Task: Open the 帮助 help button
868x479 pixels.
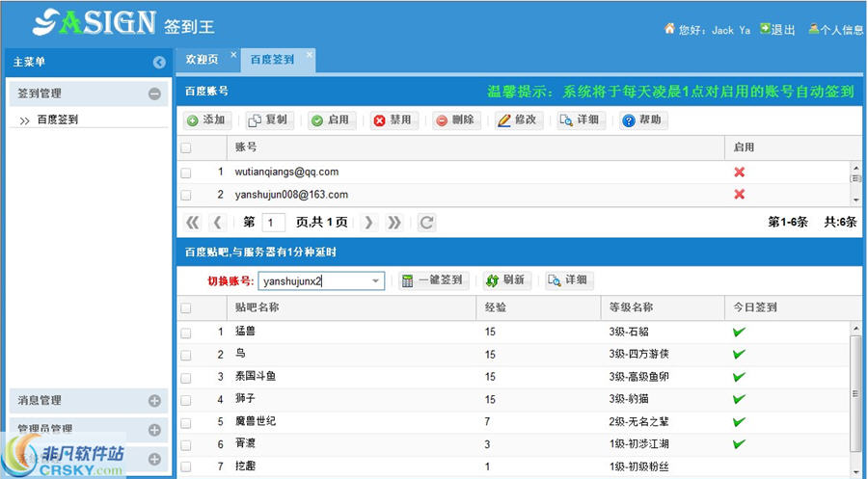Action: (643, 120)
